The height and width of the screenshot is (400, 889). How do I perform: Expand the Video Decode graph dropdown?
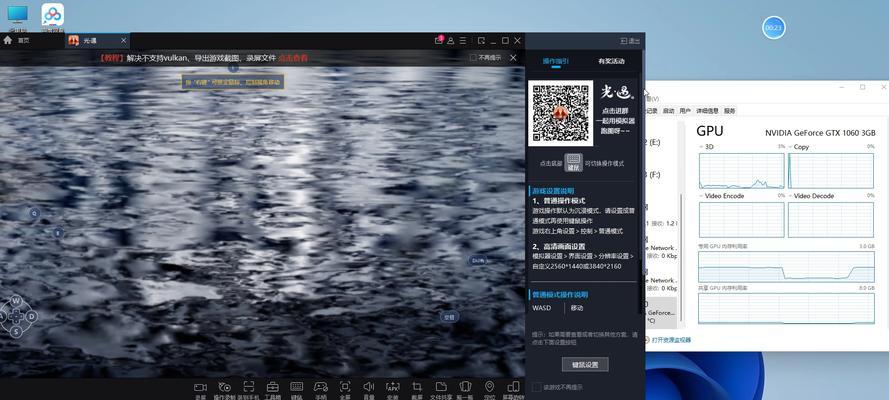790,196
